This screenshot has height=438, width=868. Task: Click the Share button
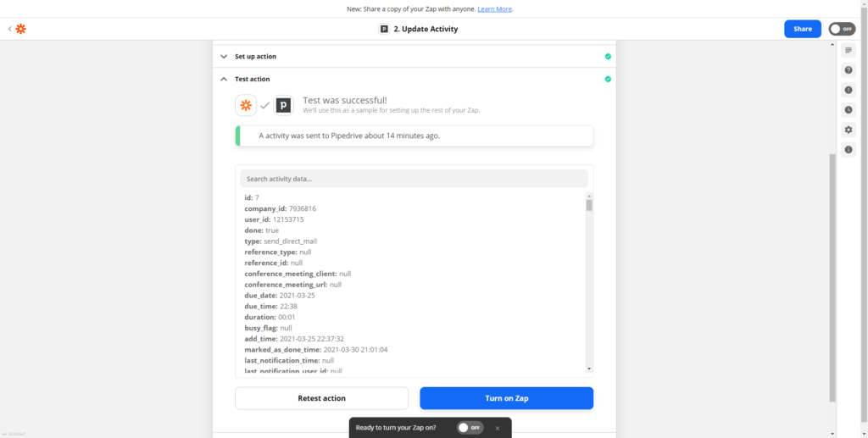[802, 29]
